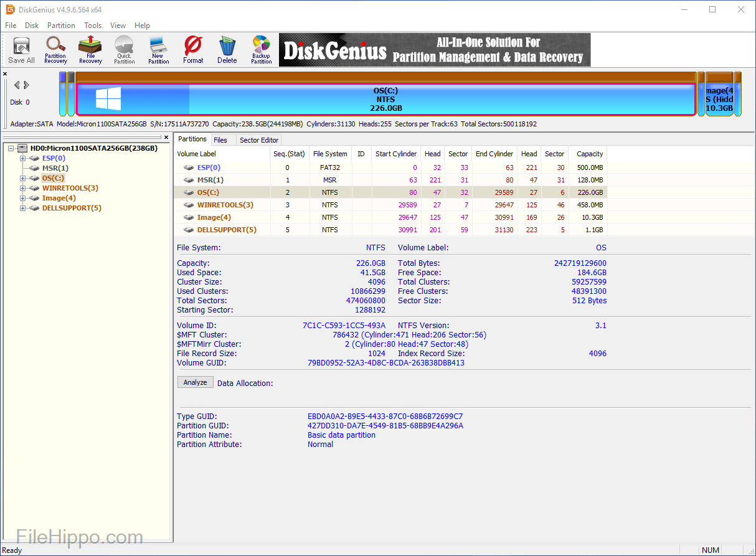Collapse the HD0 Micron disk node

point(12,148)
